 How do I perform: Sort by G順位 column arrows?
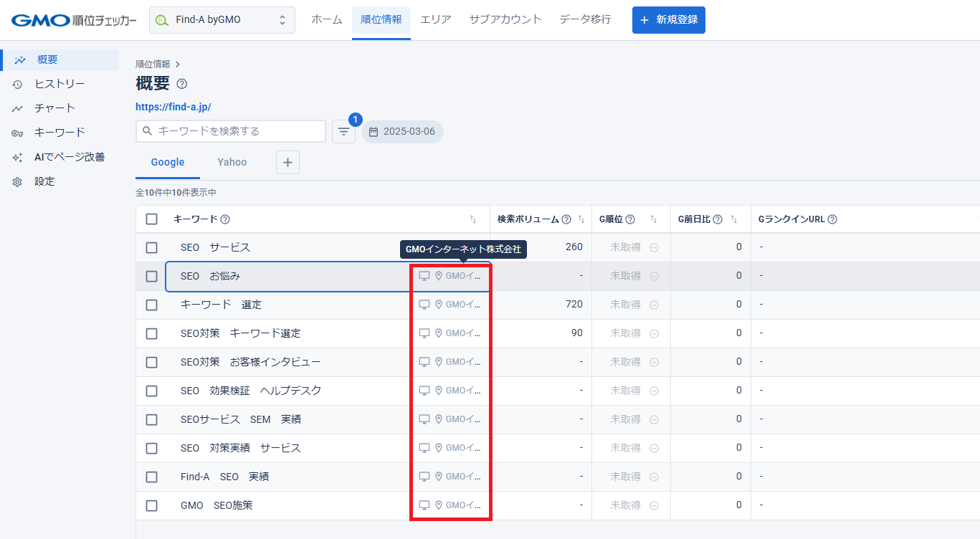[x=654, y=219]
